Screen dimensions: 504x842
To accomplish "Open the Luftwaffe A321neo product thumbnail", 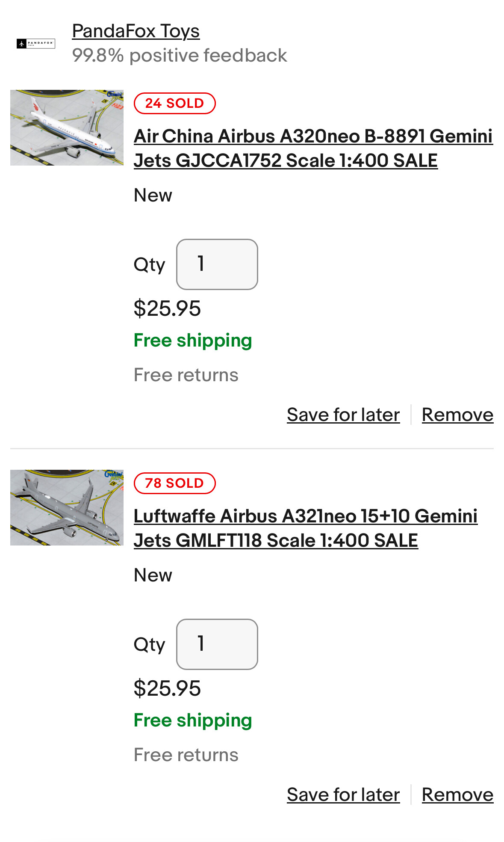I will (67, 507).
